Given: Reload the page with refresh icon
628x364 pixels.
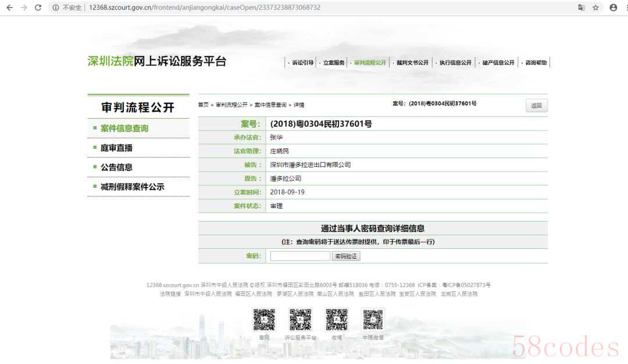Looking at the screenshot, I should (x=38, y=8).
